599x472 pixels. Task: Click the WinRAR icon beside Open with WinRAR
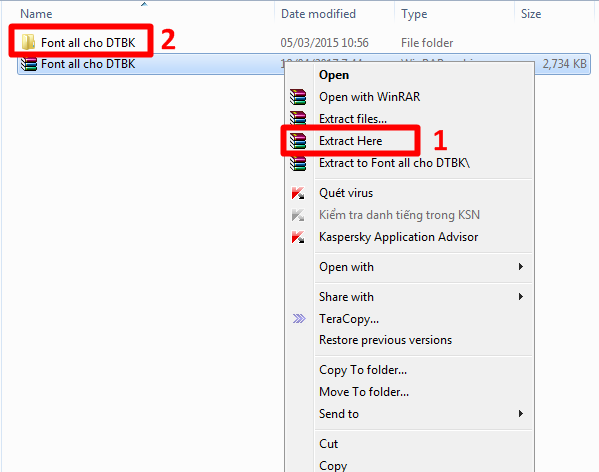(298, 97)
